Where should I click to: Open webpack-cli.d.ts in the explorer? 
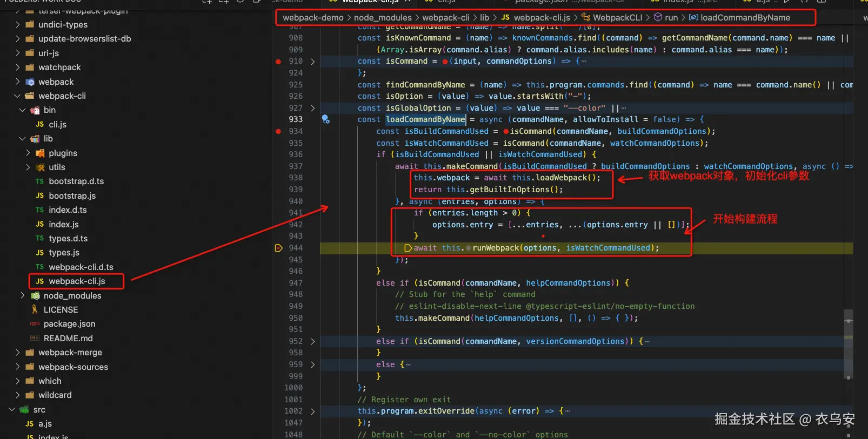coord(81,267)
